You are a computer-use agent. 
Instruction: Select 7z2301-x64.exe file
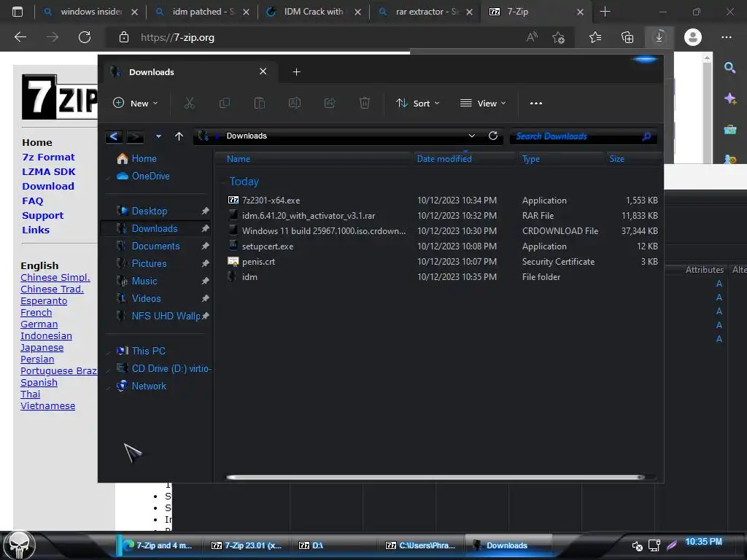tap(271, 201)
